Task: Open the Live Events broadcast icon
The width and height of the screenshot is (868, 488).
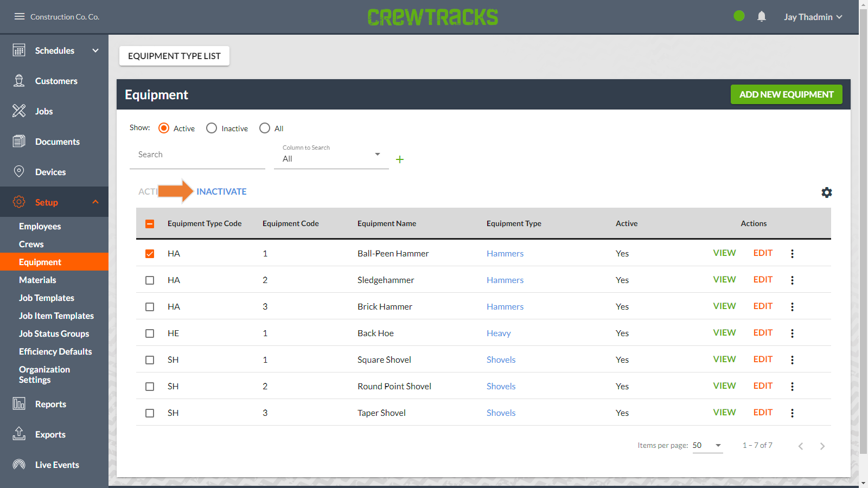Action: click(19, 465)
